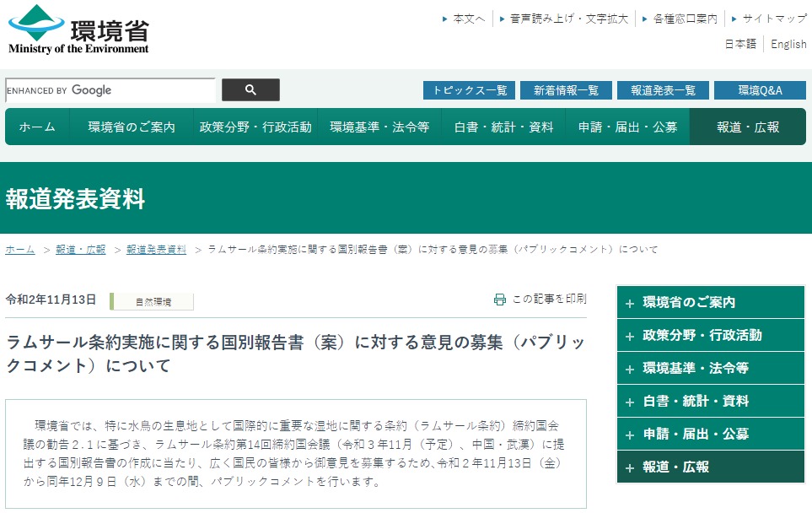Click the 報道発表資料 breadcrumb link
Viewport: 812px width, 513px height.
[x=156, y=250]
